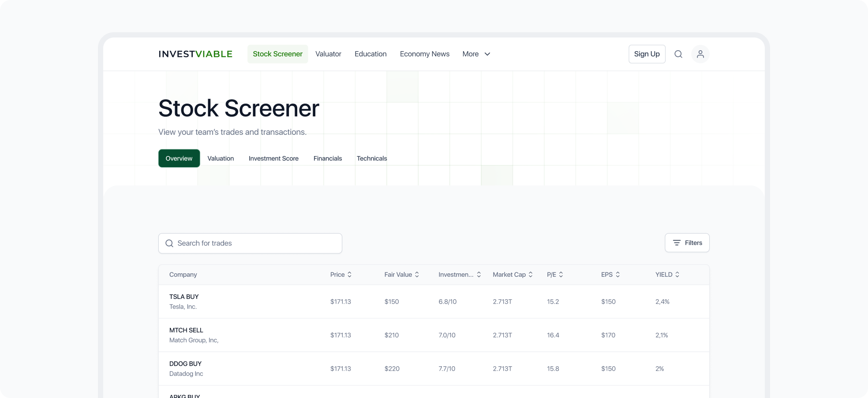Switch to the Technicals tab

372,158
